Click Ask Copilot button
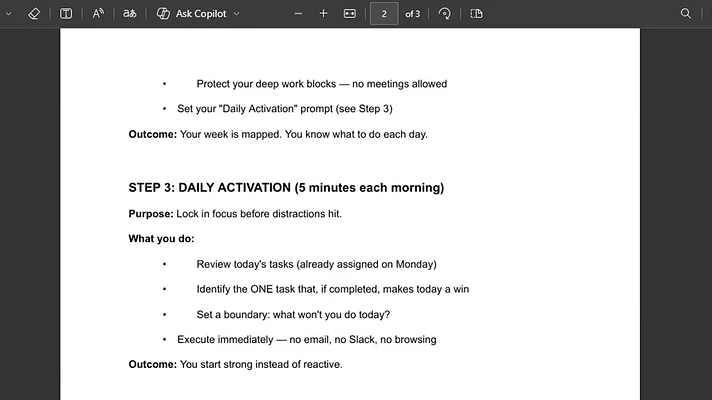This screenshot has height=400, width=712. (x=191, y=14)
